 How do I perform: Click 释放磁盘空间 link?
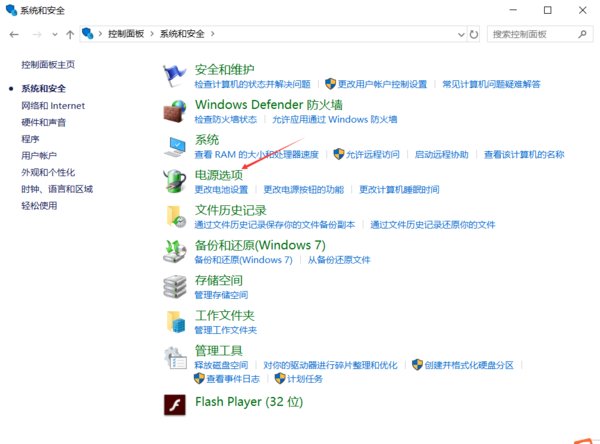coord(221,365)
